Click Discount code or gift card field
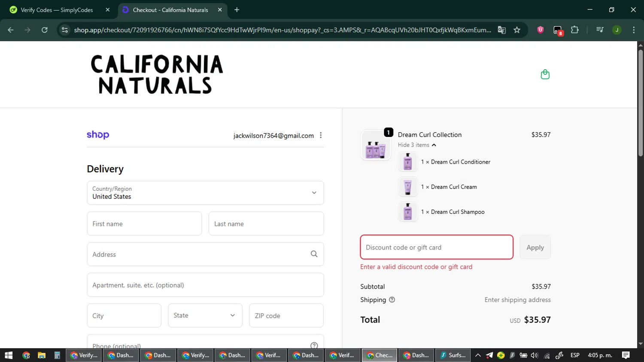Viewport: 644px width, 362px height. pos(437,247)
